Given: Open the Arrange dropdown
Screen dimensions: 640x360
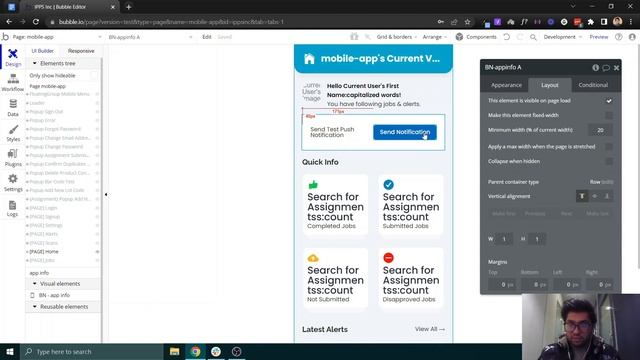Looking at the screenshot, I should point(434,37).
